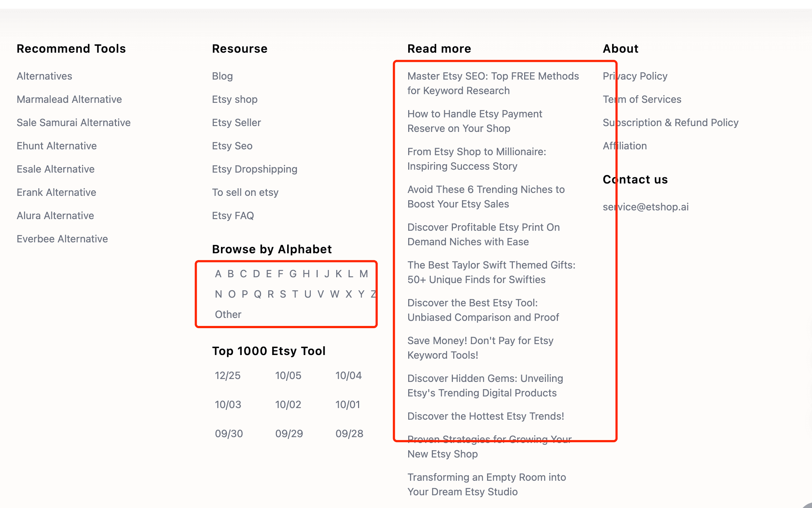Open the Other alphabet category

point(228,314)
